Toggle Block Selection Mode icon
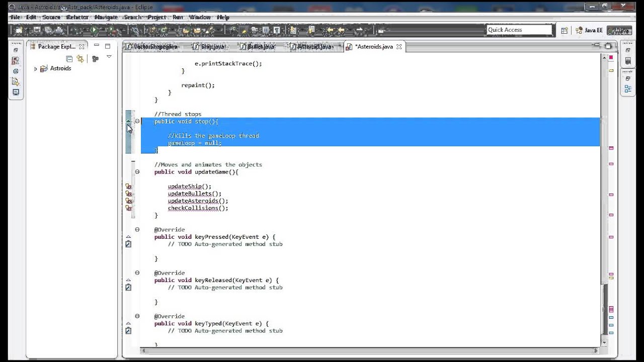 (266, 30)
